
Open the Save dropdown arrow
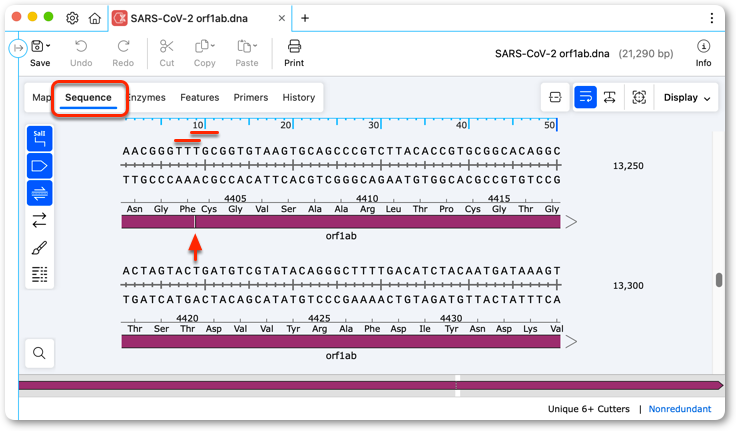tap(48, 46)
